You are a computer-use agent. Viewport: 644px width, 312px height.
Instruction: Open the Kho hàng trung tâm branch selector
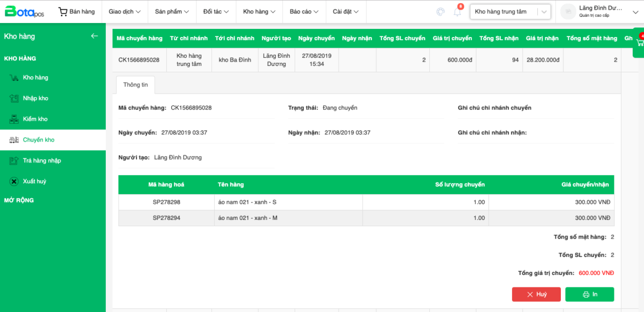tap(510, 12)
